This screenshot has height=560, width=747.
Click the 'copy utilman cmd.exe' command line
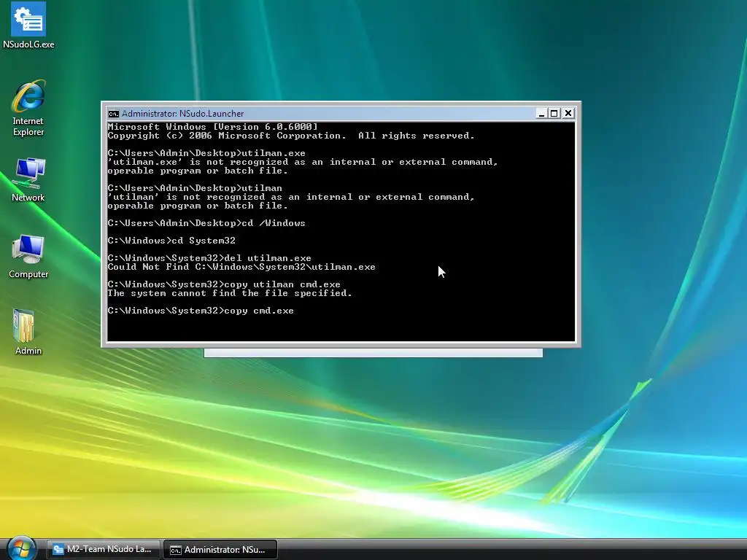224,284
